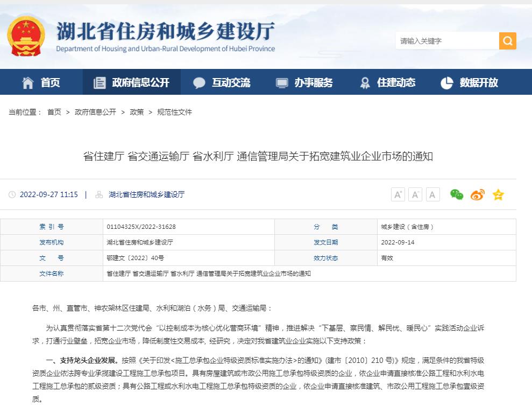
Task: Click the pie chart icon beside 数据开放
Action: pyautogui.click(x=447, y=82)
